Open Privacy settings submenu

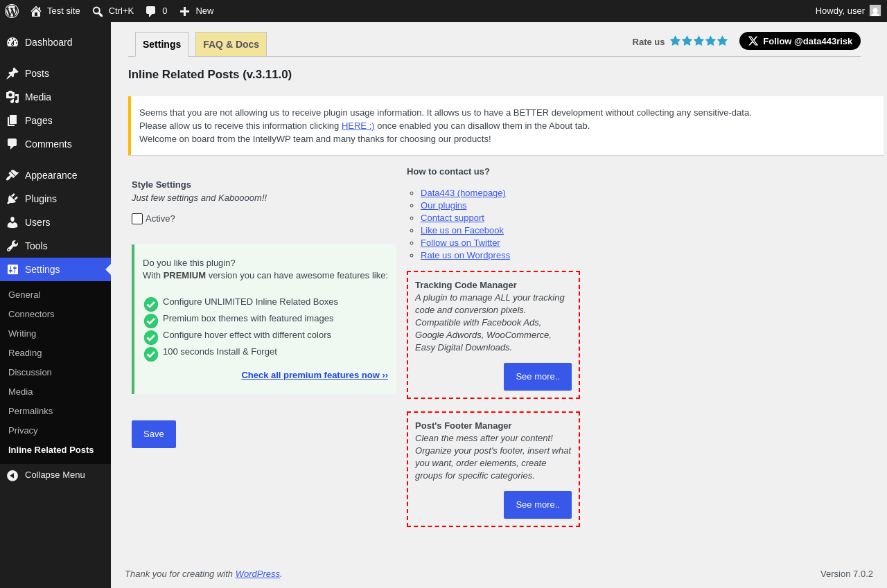click(23, 431)
